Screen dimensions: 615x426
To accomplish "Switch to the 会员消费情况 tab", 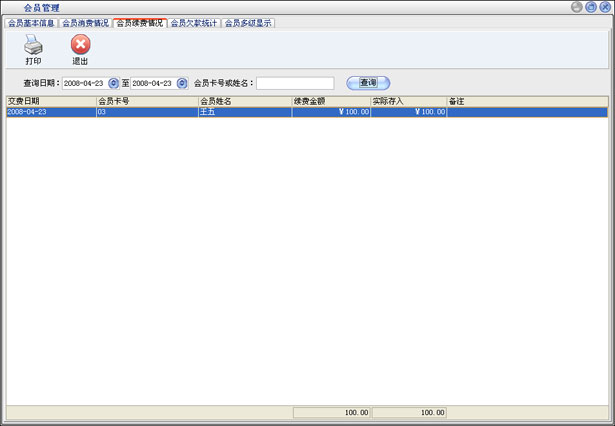I will pos(85,22).
